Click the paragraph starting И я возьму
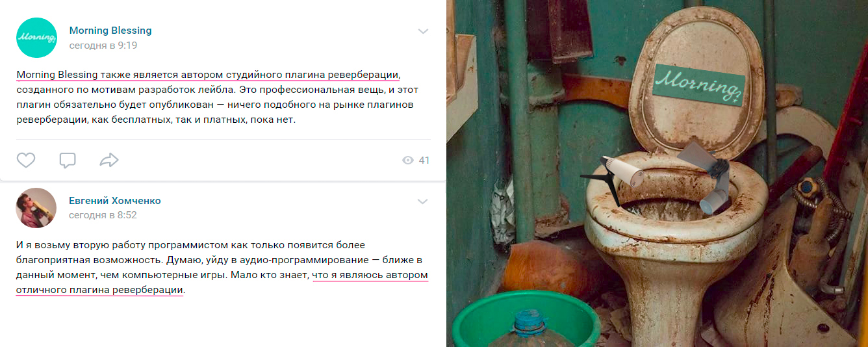The image size is (868, 347). 222,267
